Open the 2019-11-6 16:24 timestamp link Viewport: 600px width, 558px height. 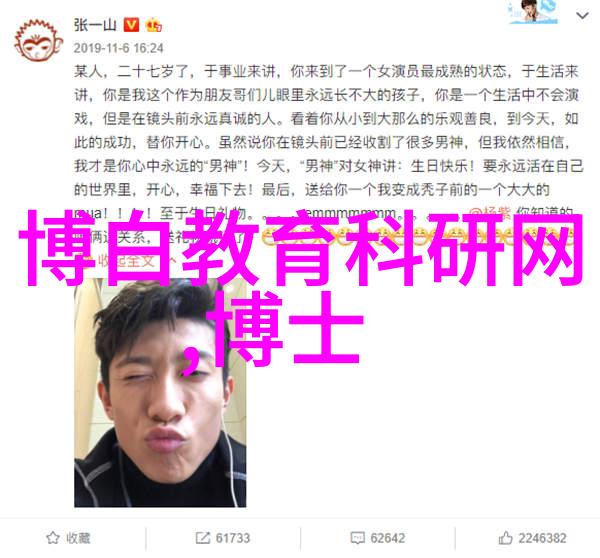(x=119, y=48)
